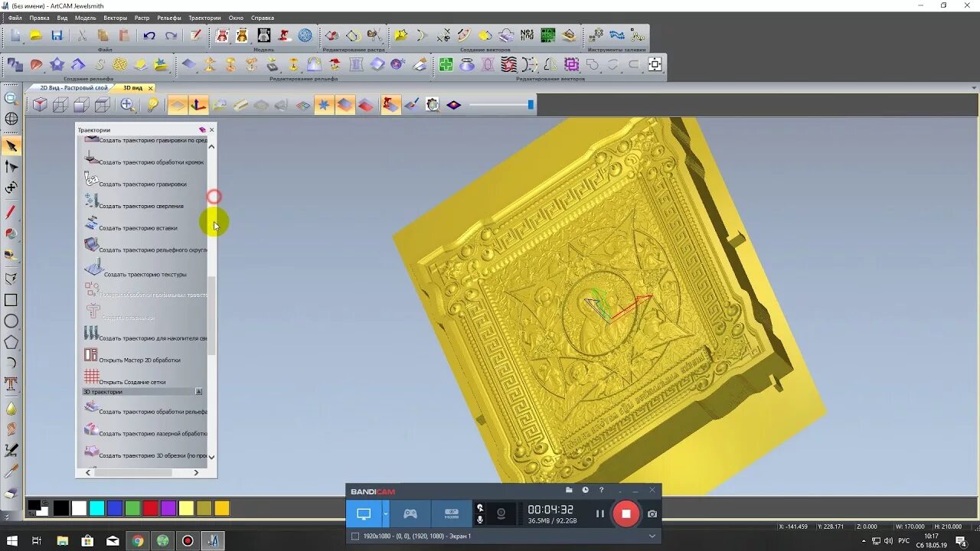
Task: Click Открыть Создание сетки
Action: coord(132,382)
